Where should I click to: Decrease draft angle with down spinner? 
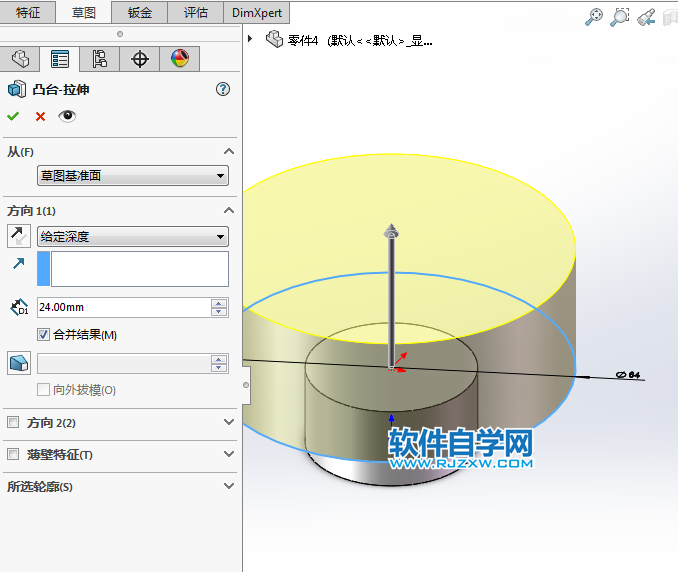[219, 368]
